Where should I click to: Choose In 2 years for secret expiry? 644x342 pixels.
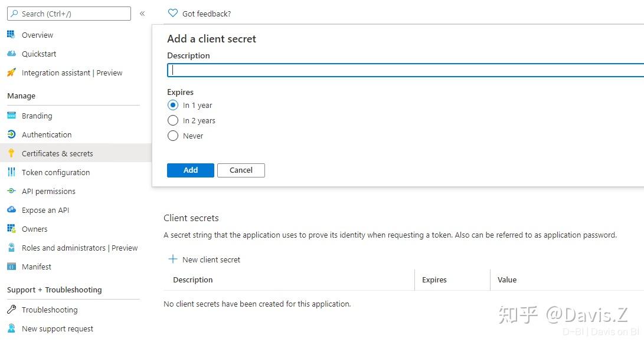(173, 120)
